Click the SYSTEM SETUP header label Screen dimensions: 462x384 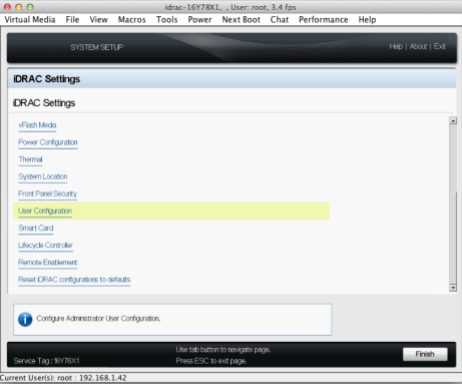(97, 47)
